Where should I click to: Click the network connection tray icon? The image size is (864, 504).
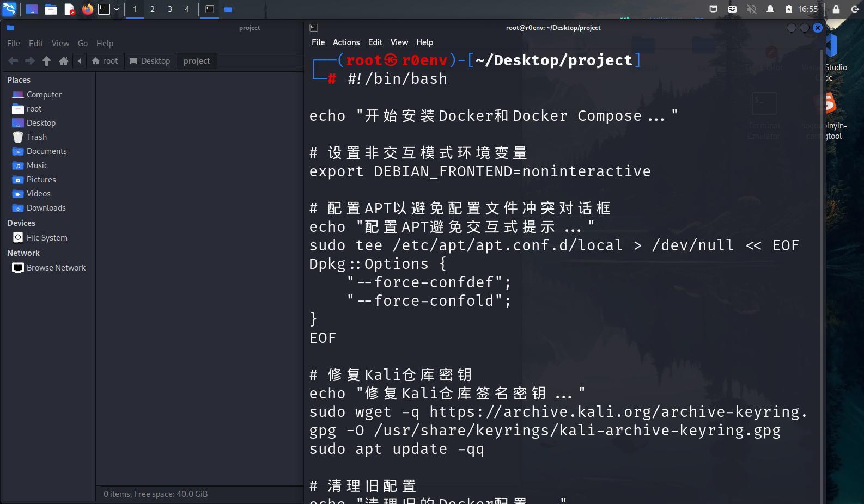(x=713, y=9)
